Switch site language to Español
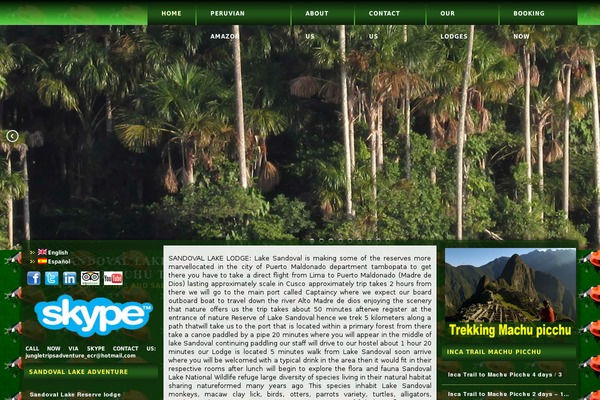The height and width of the screenshot is (400, 600). point(59,262)
